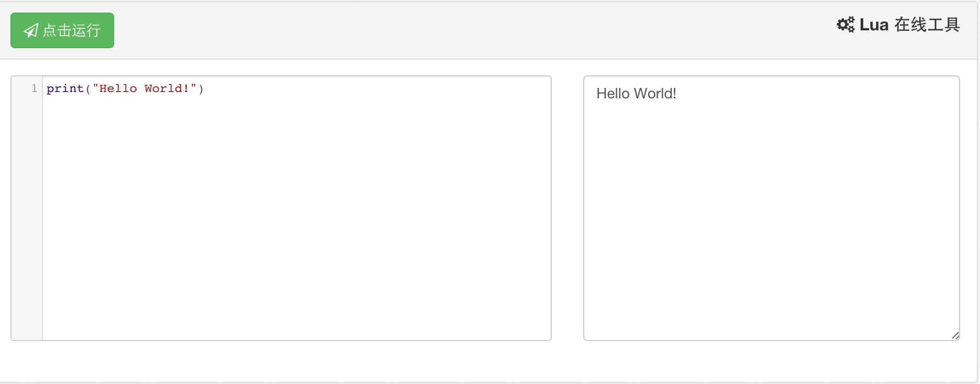Click blank space between editor and output
980x384 pixels.
pyautogui.click(x=567, y=209)
